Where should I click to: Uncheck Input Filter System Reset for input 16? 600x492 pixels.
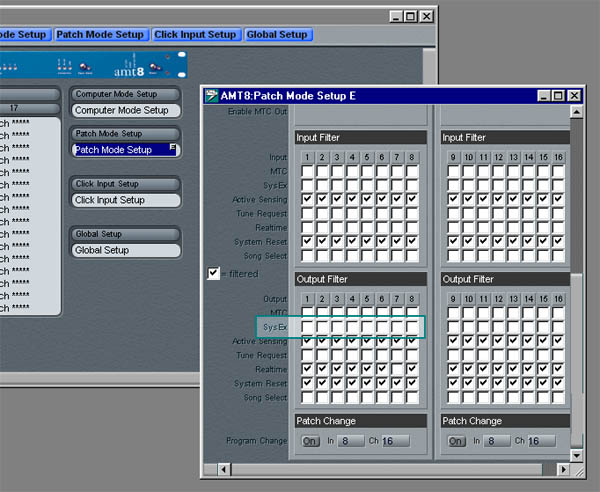click(558, 242)
